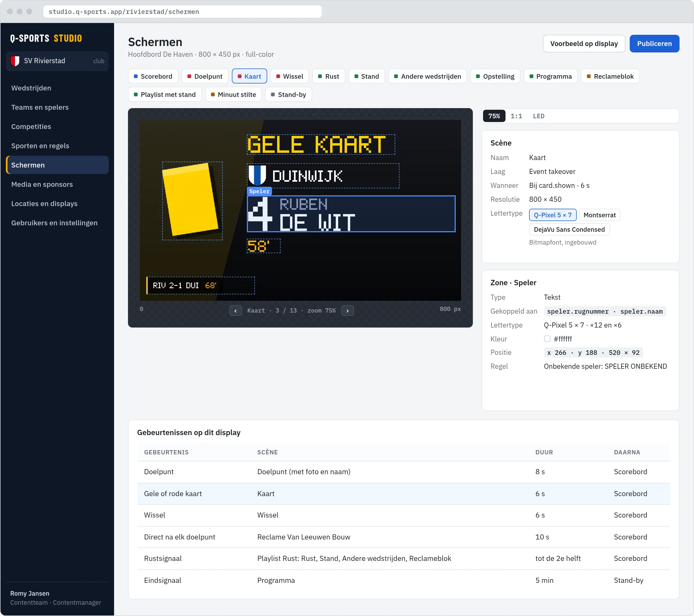Choose the Montserrat font

(x=599, y=215)
